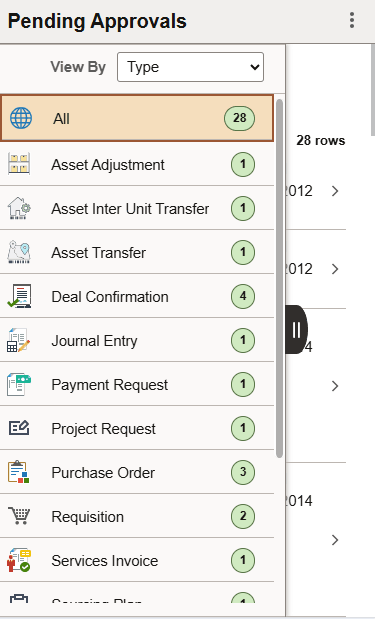The image size is (375, 619).
Task: Click the count badge 2 on Requisition
Action: pyautogui.click(x=243, y=516)
